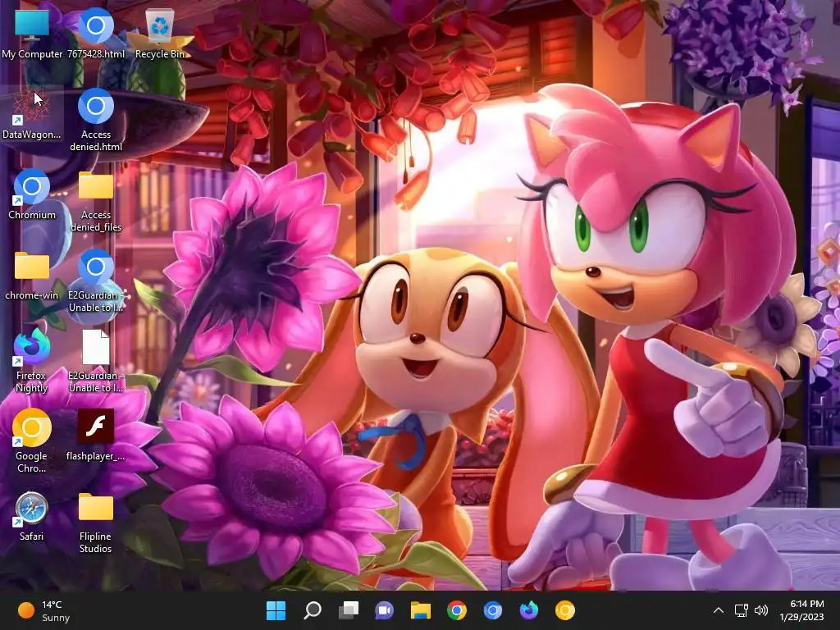This screenshot has height=630, width=840.
Task: Open the Chat taskbar icon
Action: click(x=384, y=610)
